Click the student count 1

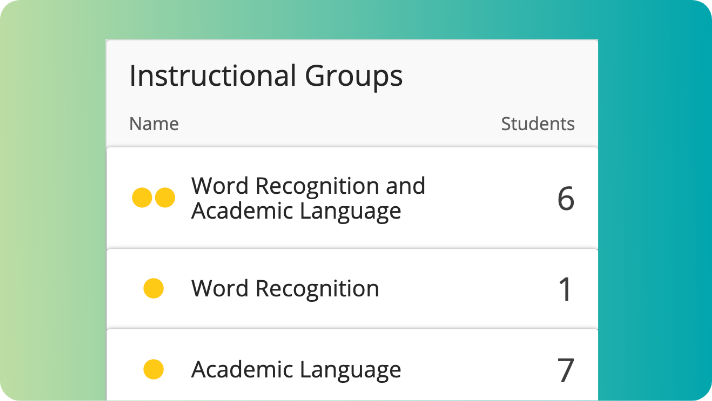[565, 290]
